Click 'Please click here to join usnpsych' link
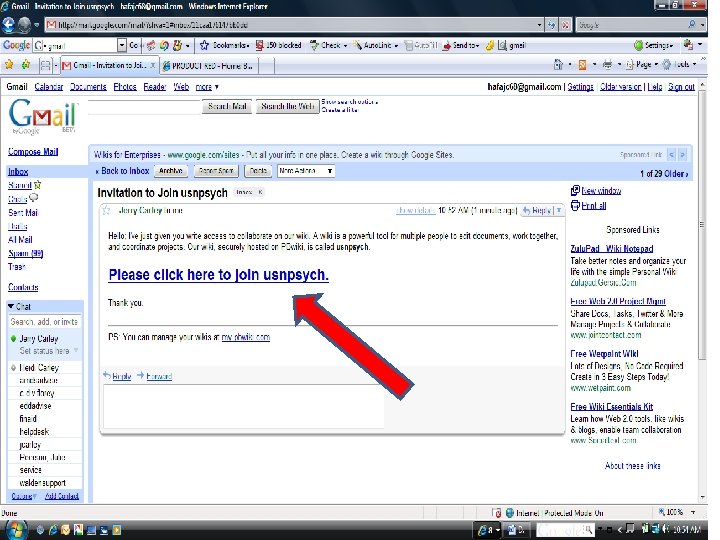 [x=219, y=275]
